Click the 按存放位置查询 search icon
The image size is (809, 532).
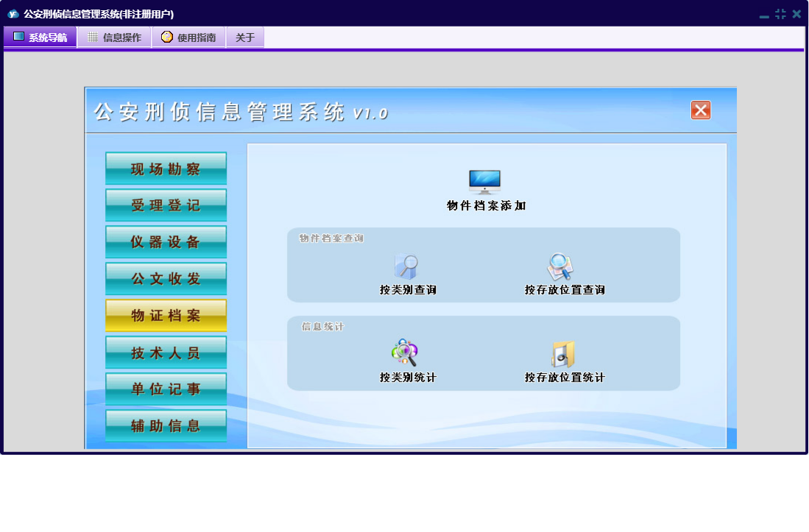coord(560,266)
